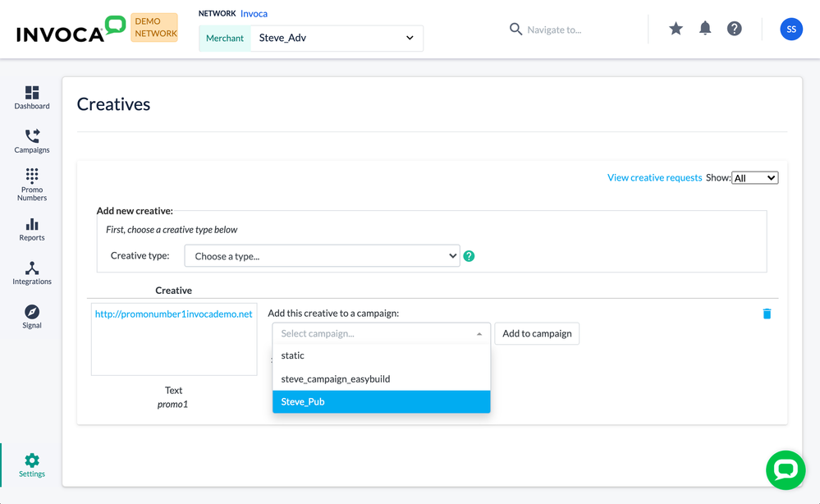Delete the promo1 creative with trash icon
The width and height of the screenshot is (820, 504).
coord(767,314)
